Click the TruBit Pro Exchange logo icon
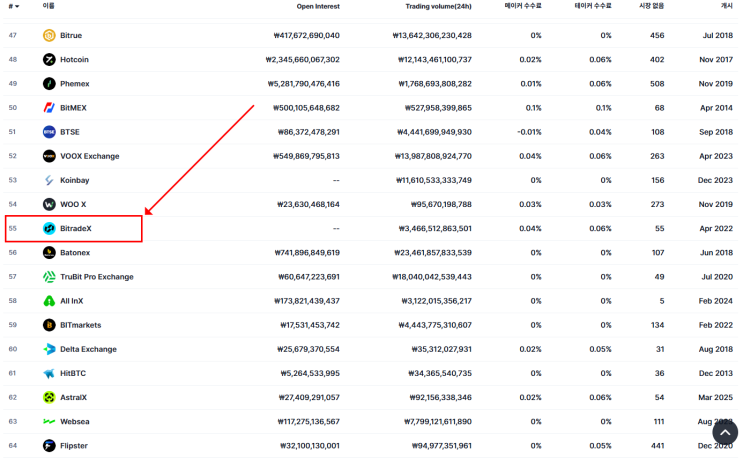Image resolution: width=743 pixels, height=458 pixels. [x=49, y=277]
